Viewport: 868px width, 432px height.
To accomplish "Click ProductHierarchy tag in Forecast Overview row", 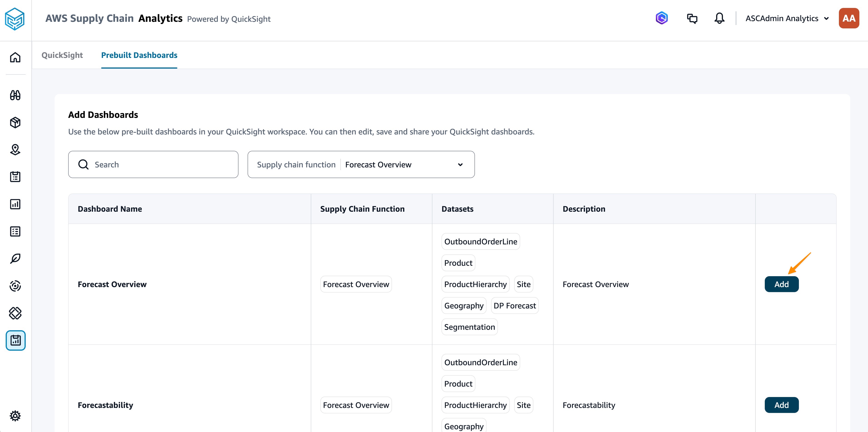I will point(475,284).
